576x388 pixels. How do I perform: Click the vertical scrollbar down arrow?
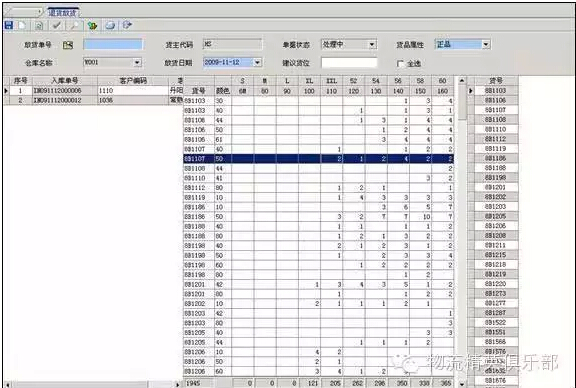click(462, 384)
